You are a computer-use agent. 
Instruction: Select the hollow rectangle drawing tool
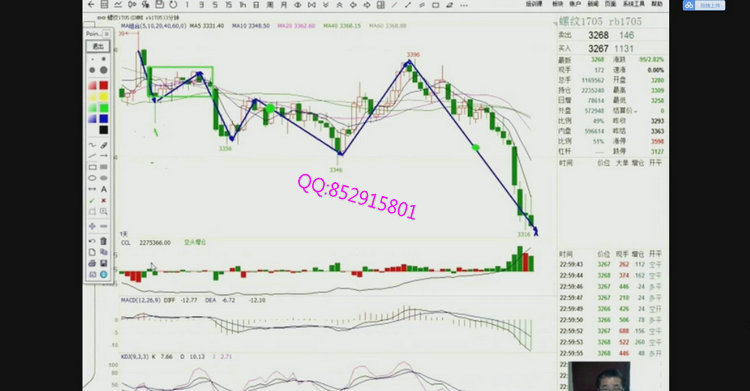(x=92, y=167)
